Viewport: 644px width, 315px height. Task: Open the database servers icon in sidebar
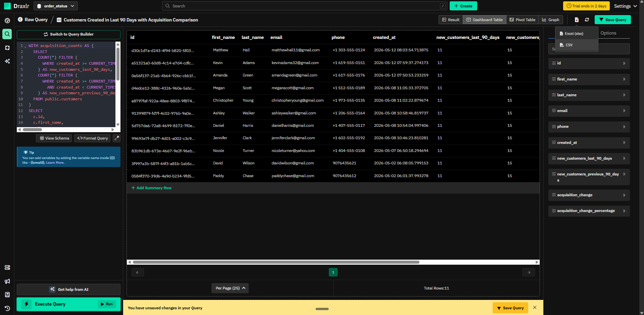(7, 267)
